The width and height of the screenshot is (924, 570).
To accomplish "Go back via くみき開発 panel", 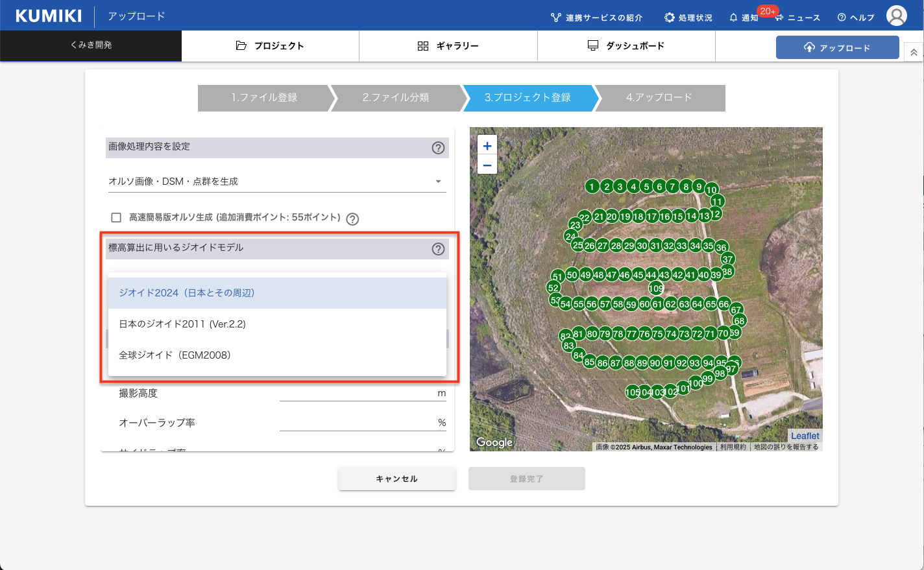I will tap(91, 45).
